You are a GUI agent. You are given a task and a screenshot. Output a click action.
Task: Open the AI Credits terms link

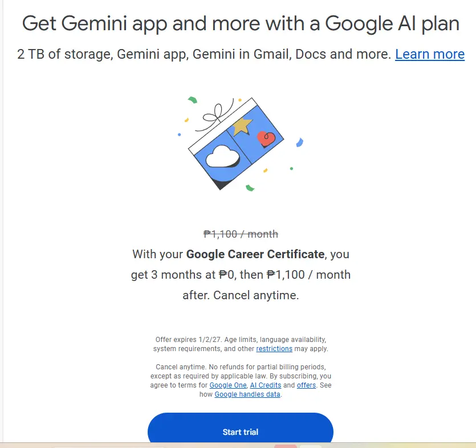pyautogui.click(x=266, y=385)
